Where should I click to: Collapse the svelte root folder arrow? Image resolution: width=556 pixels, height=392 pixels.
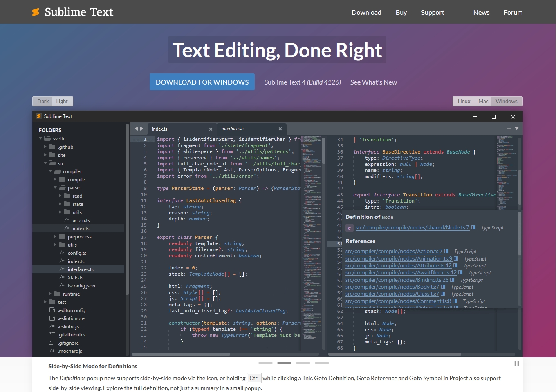40,139
